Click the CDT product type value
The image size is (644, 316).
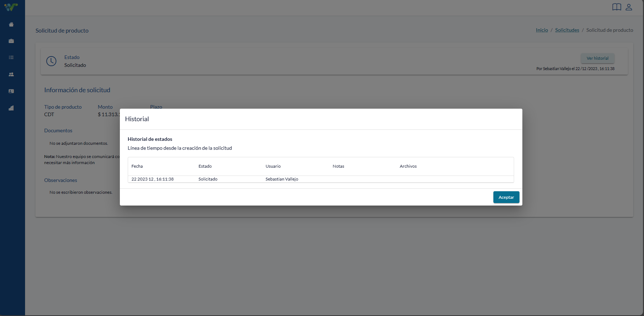tap(49, 114)
